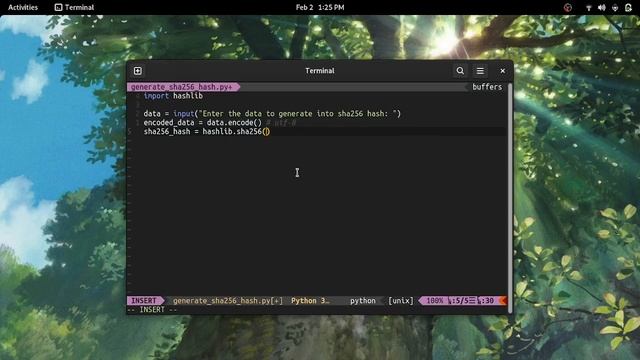
Task: Click the Terminal window title bar text
Action: tap(320, 71)
